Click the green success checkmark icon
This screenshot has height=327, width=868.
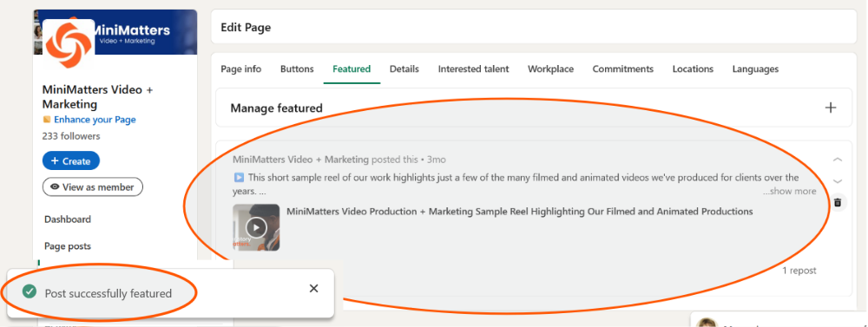(30, 291)
